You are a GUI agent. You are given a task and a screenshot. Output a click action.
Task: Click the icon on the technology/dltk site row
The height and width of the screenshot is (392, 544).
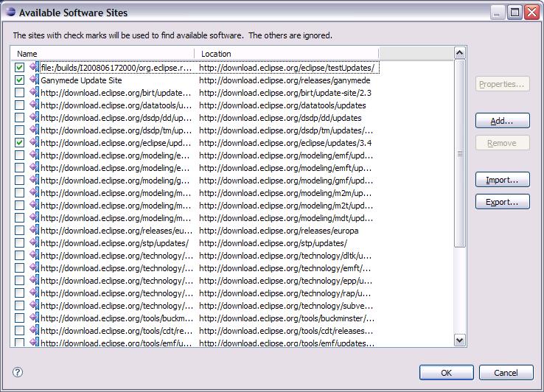tap(35, 255)
